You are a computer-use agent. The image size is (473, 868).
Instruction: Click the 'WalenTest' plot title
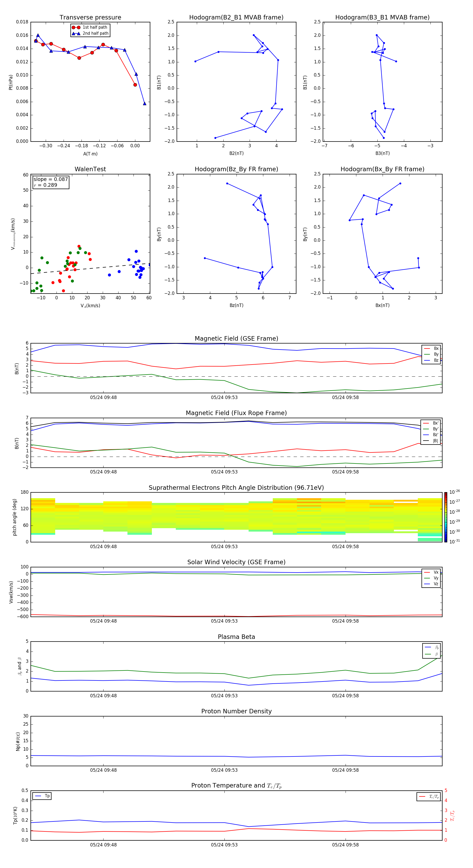[90, 169]
